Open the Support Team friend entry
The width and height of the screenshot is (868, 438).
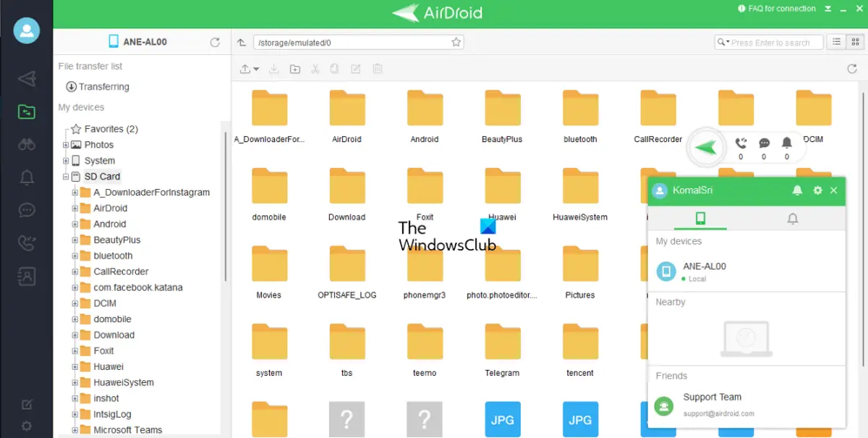click(746, 405)
